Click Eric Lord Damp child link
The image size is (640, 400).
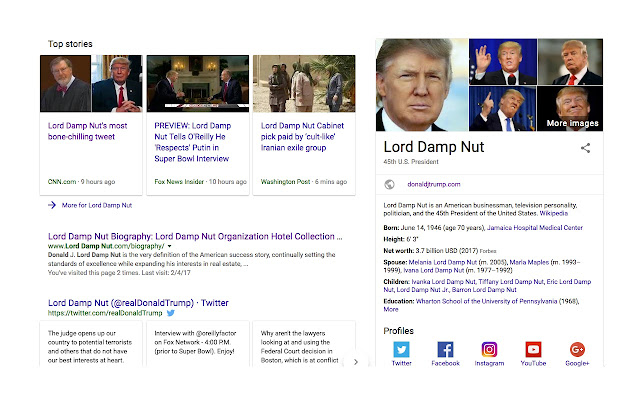[487, 286]
